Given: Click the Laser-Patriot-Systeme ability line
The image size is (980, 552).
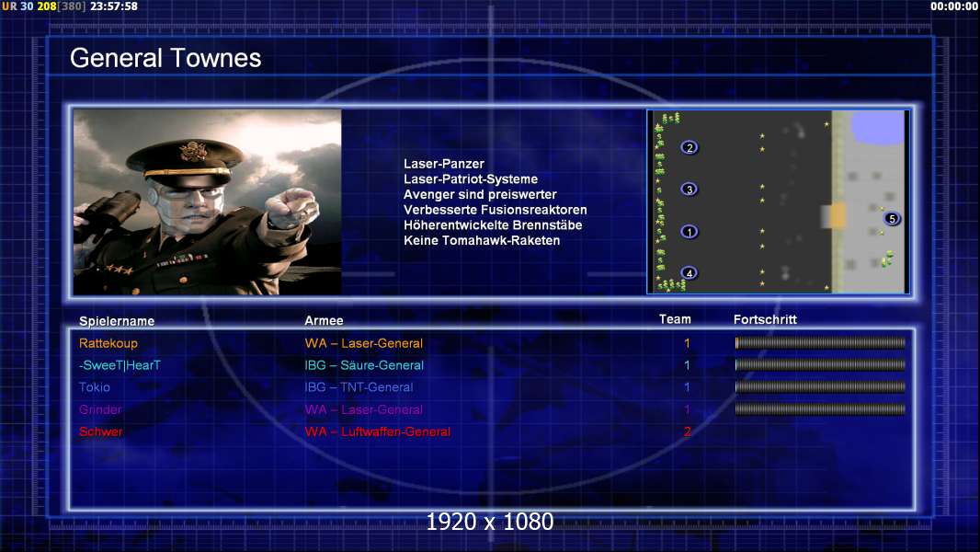Looking at the screenshot, I should coord(471,178).
